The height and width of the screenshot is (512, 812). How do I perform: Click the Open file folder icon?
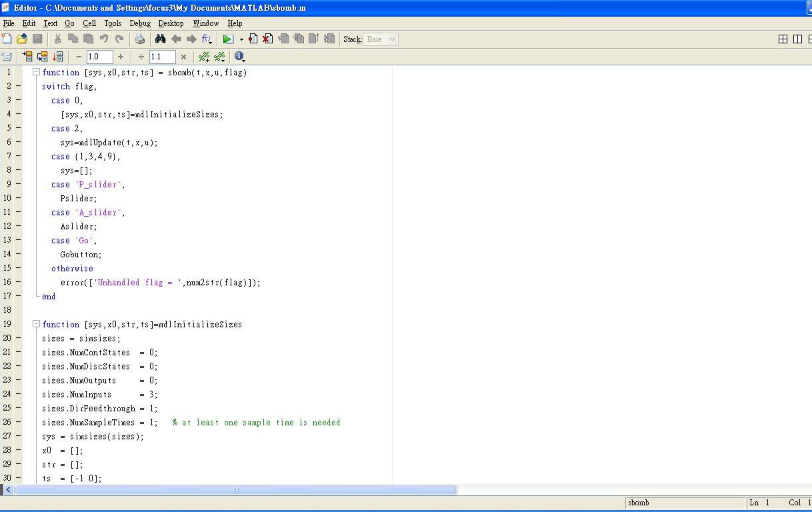[22, 39]
